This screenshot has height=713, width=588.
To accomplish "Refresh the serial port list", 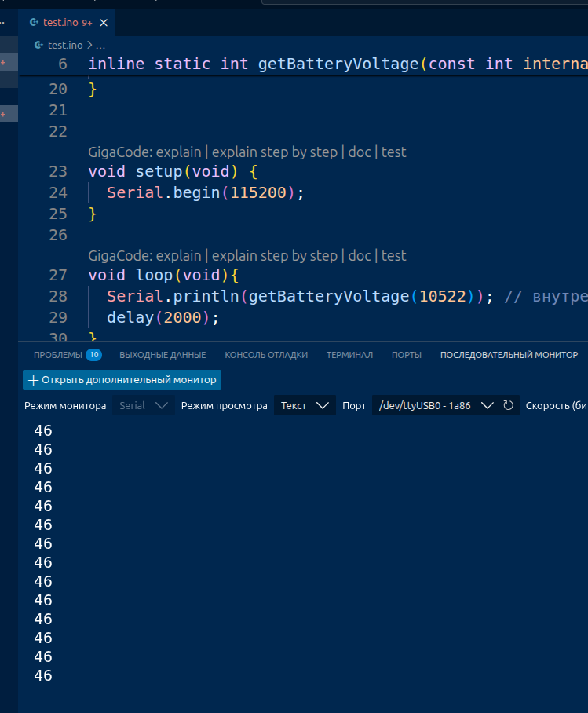I will 508,406.
